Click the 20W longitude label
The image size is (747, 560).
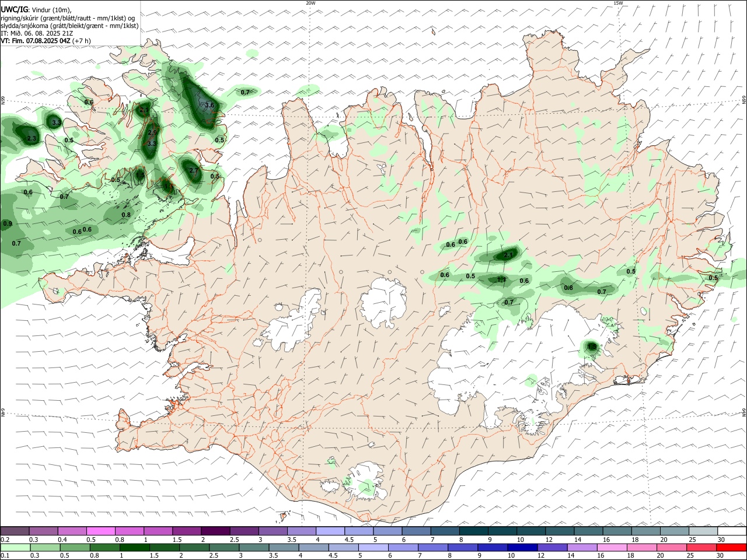click(310, 3)
